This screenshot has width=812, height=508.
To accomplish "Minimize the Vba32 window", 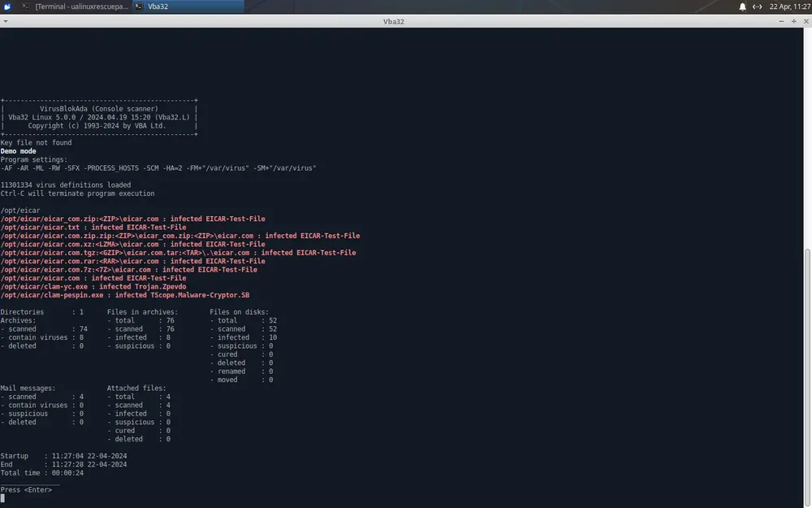I will (781, 21).
